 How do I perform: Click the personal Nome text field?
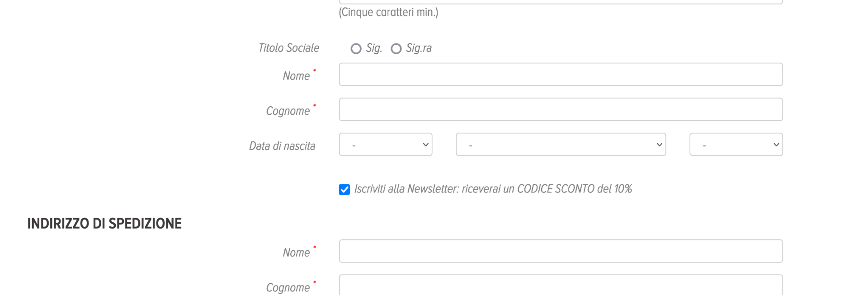(x=561, y=75)
